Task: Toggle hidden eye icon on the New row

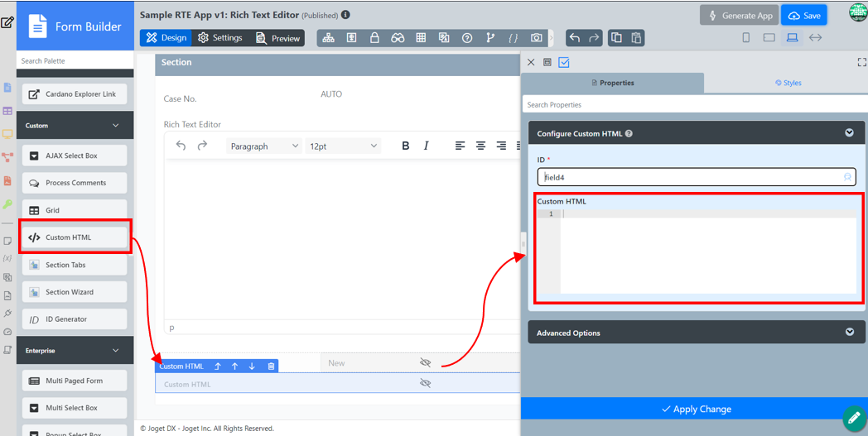Action: click(426, 362)
